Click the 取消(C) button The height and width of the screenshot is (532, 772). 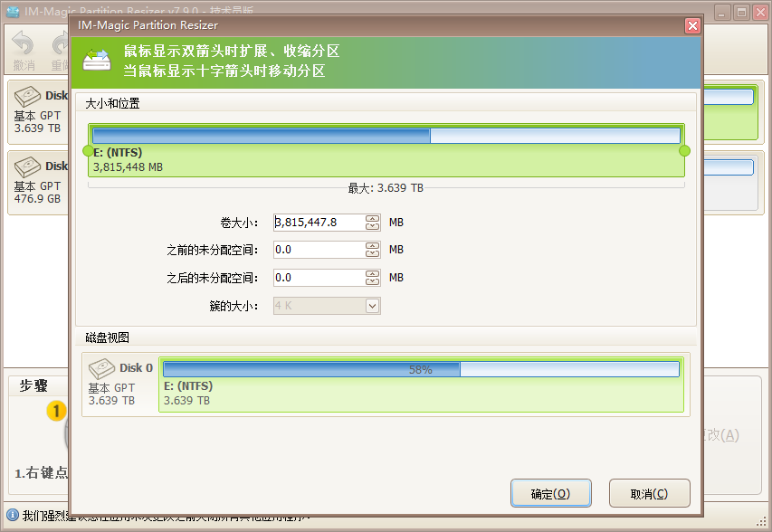tap(649, 493)
